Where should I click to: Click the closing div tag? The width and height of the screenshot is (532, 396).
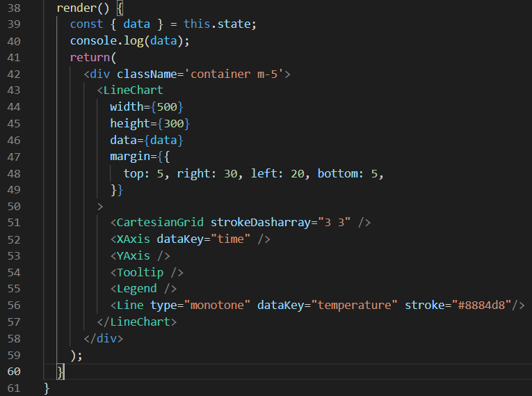click(104, 338)
